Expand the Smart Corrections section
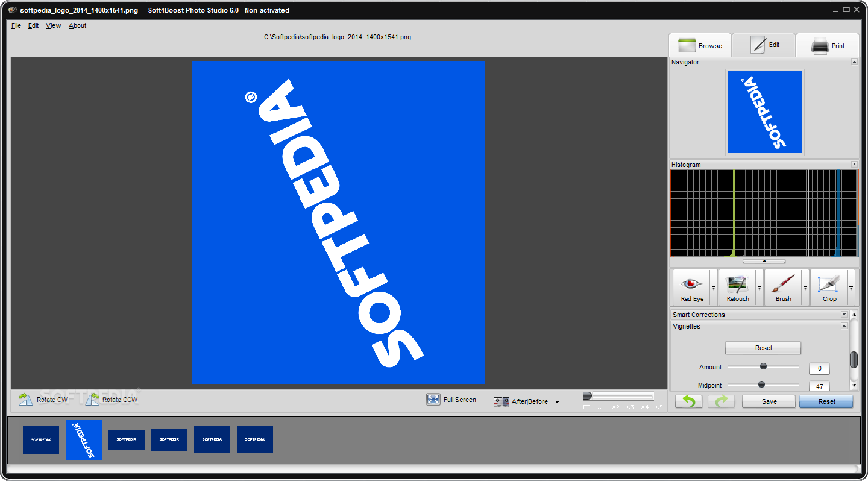Image resolution: width=868 pixels, height=481 pixels. tap(844, 315)
